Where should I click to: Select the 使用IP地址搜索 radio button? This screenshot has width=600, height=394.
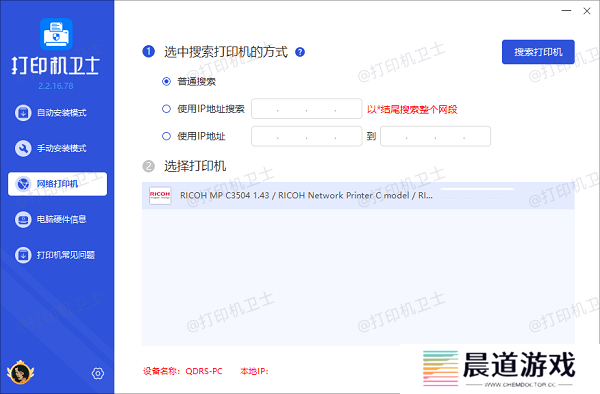pos(166,109)
